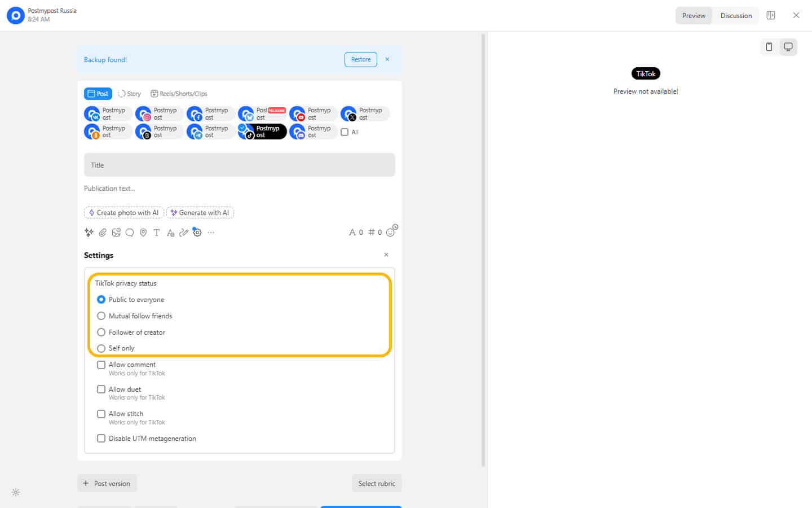Open the settings gear icon in toolbar
The height and width of the screenshot is (508, 812).
pyautogui.click(x=197, y=233)
